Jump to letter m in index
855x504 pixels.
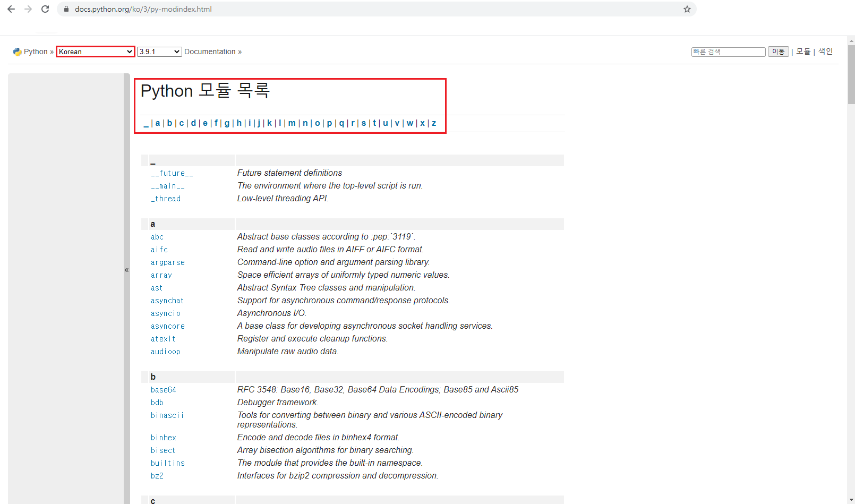[x=292, y=123]
